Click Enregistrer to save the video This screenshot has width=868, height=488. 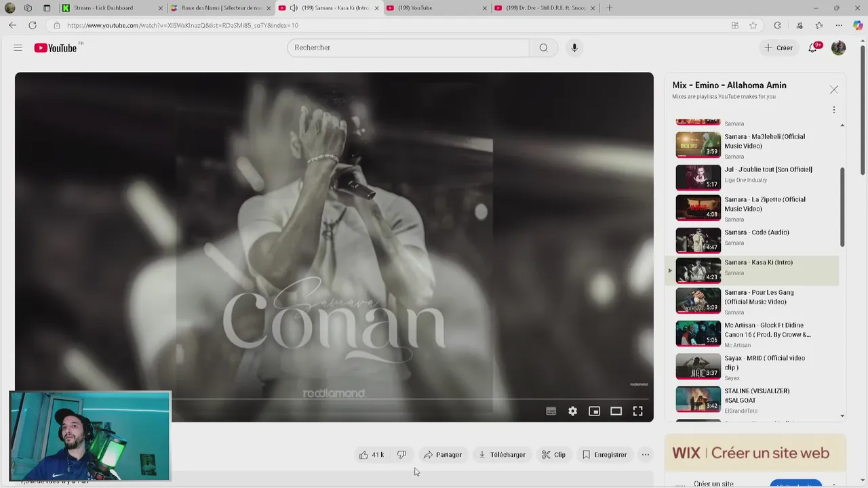[604, 455]
